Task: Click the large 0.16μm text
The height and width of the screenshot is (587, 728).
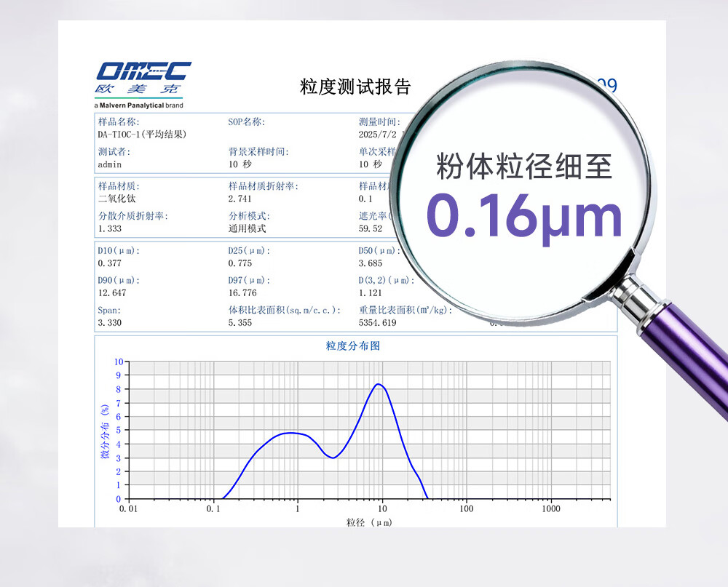Action: 524,217
